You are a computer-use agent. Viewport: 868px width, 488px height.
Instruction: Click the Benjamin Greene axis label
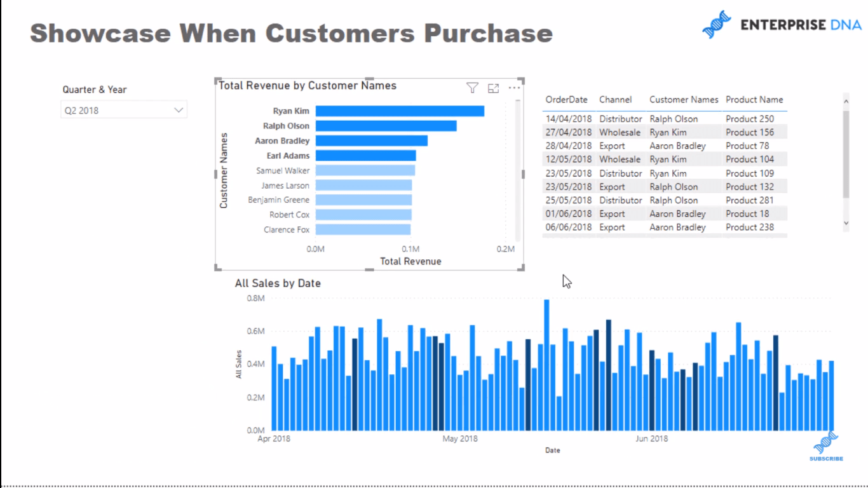point(279,200)
